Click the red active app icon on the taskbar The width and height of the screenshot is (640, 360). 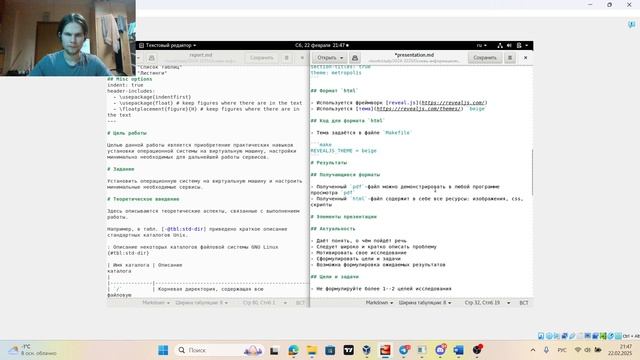pos(385,350)
